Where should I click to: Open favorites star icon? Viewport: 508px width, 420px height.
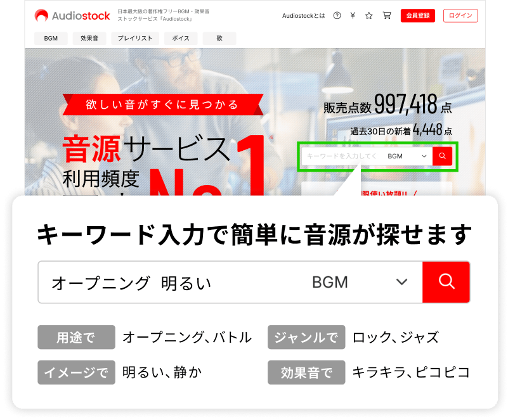(x=368, y=16)
